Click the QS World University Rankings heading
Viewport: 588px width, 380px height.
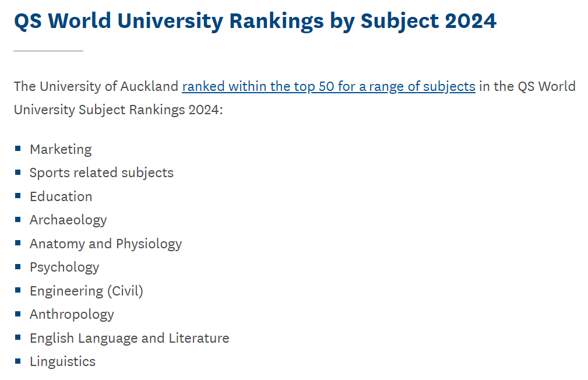pyautogui.click(x=255, y=21)
